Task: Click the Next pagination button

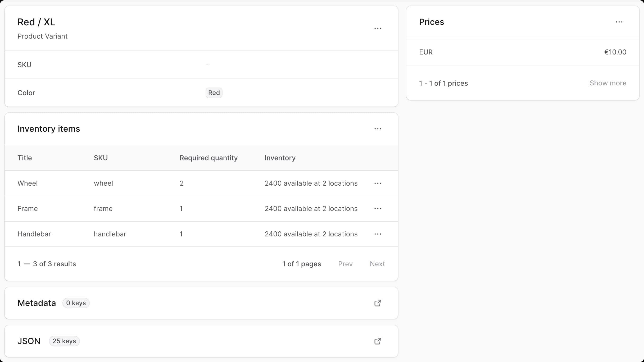Action: [377, 264]
